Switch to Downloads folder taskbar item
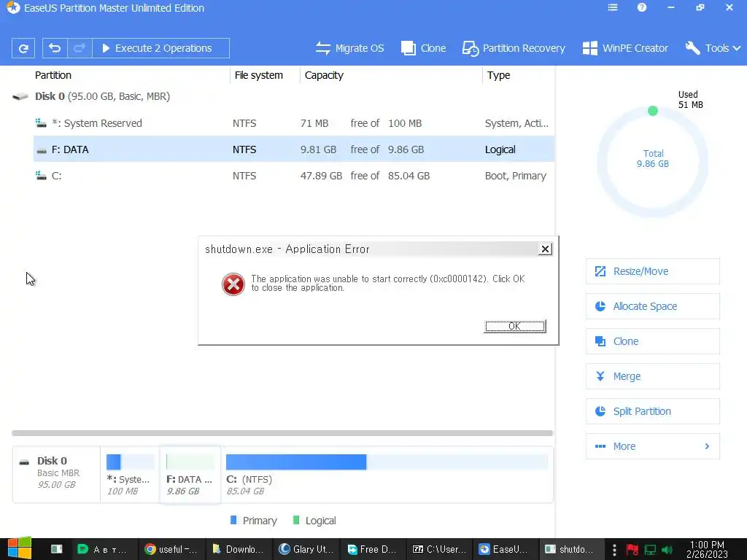Screen dimensions: 747x560 point(239,549)
